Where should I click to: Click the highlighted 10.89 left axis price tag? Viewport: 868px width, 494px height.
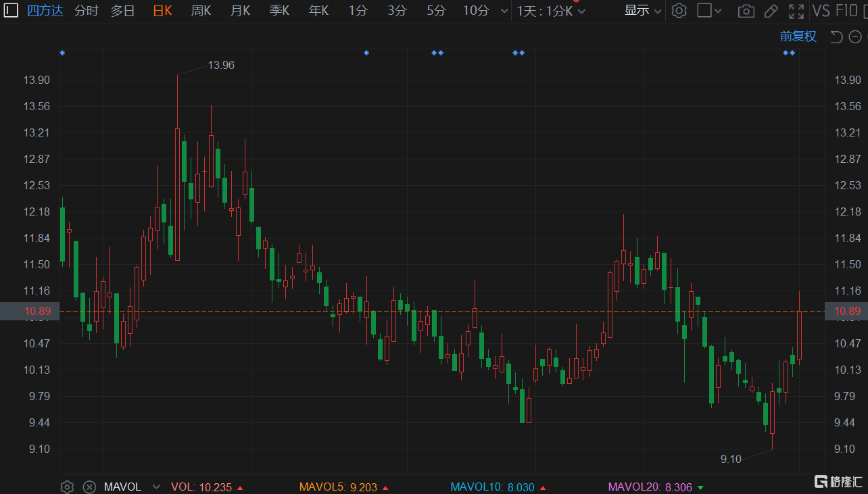(x=30, y=311)
